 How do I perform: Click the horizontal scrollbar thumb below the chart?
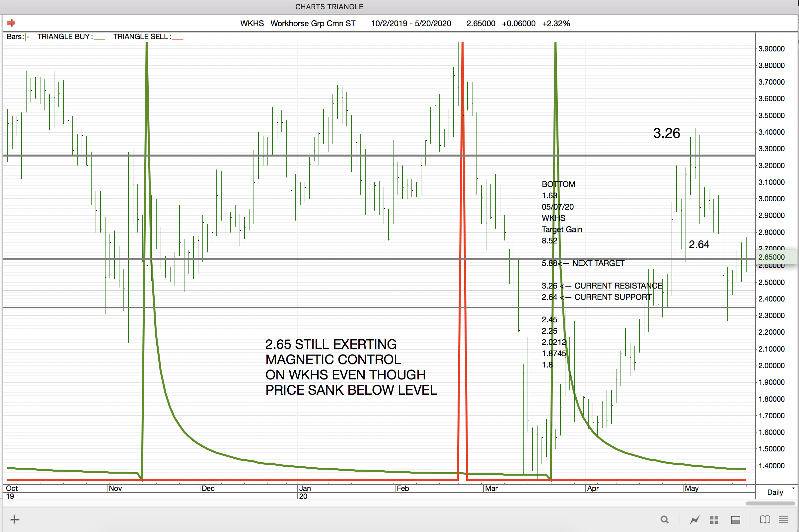[x=770, y=503]
